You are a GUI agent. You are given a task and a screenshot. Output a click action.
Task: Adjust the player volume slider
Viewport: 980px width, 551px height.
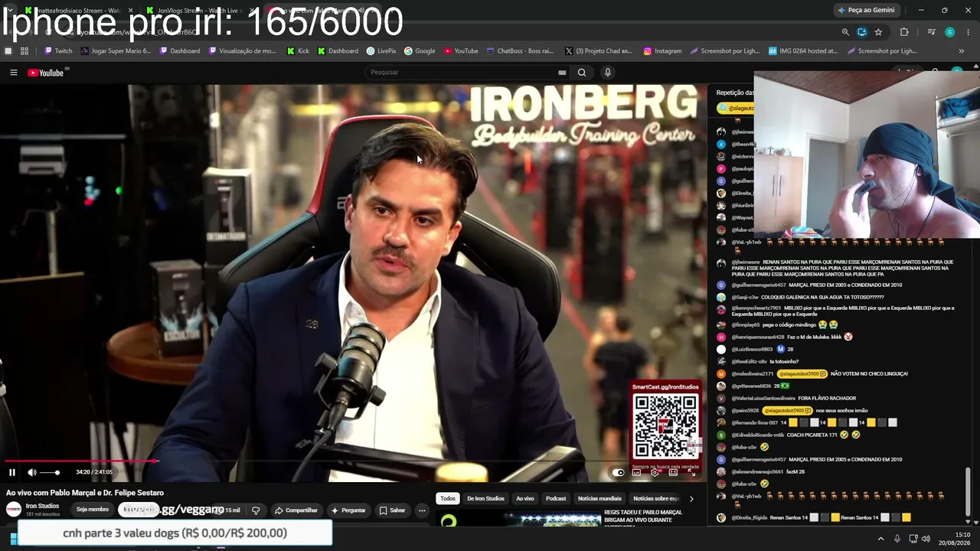click(50, 472)
